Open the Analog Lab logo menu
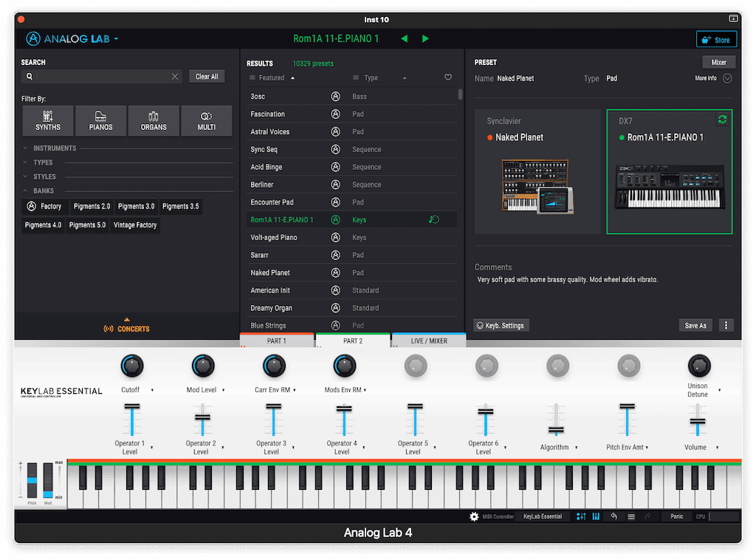 click(x=72, y=38)
